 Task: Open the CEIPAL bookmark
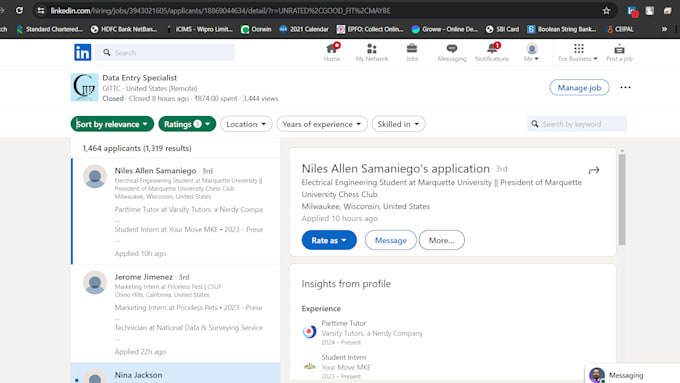click(x=620, y=29)
